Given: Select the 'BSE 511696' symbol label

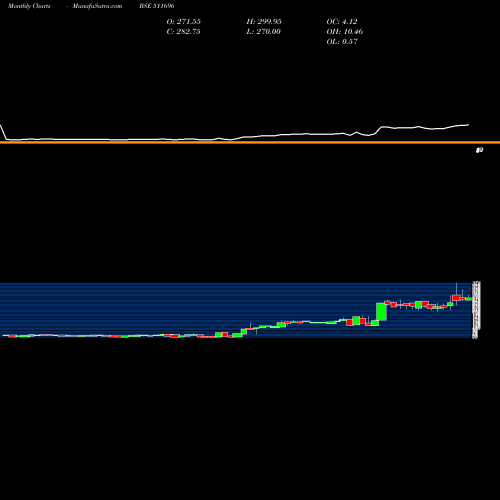Looking at the screenshot, I should point(157,6).
